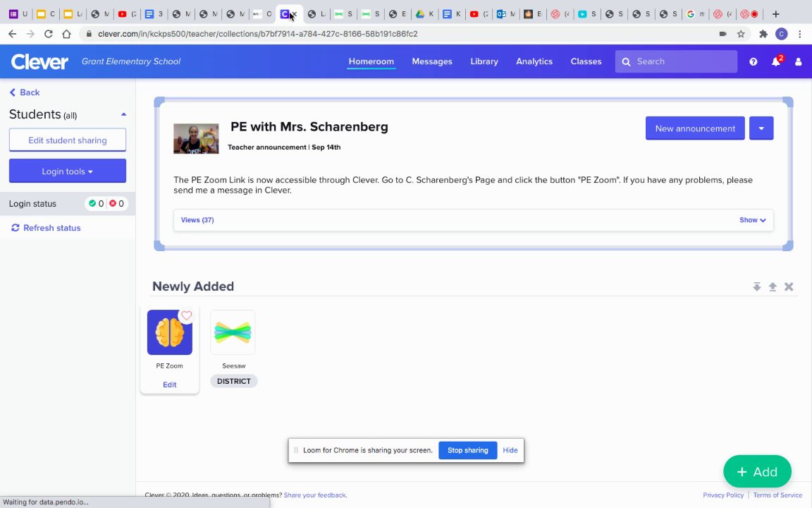
Task: Open the Library tab
Action: pos(484,61)
